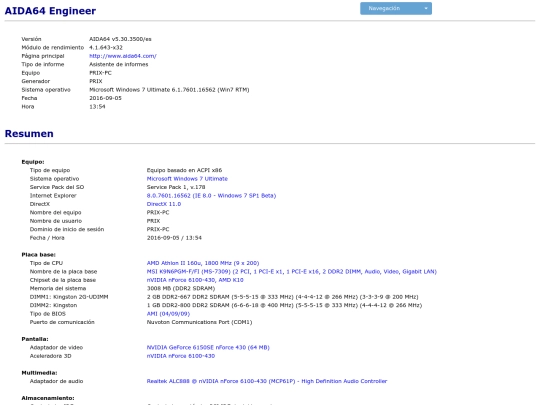Image resolution: width=540 pixels, height=405 pixels.
Task: Open the Navegación dropdown menu
Action: pos(396,9)
